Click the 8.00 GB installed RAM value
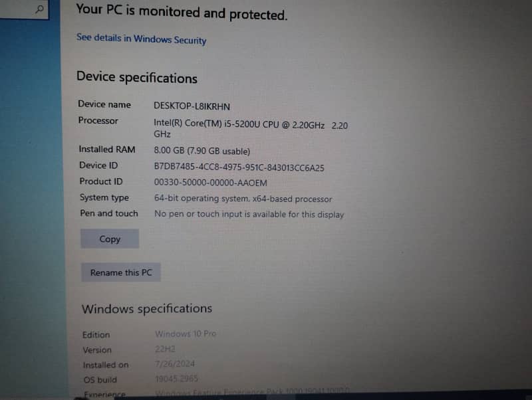The image size is (532, 400). (x=202, y=151)
